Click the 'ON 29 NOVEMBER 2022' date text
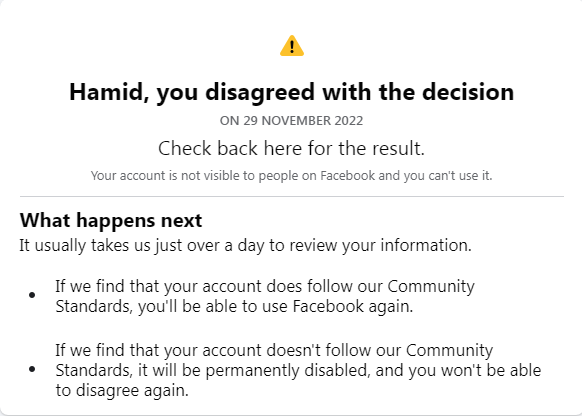The height and width of the screenshot is (416, 582). tap(291, 121)
